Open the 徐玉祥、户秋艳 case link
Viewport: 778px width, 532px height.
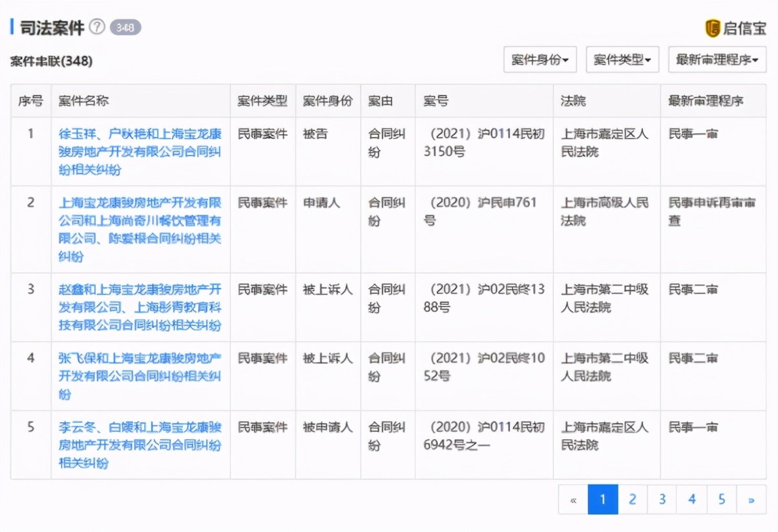[x=140, y=152]
